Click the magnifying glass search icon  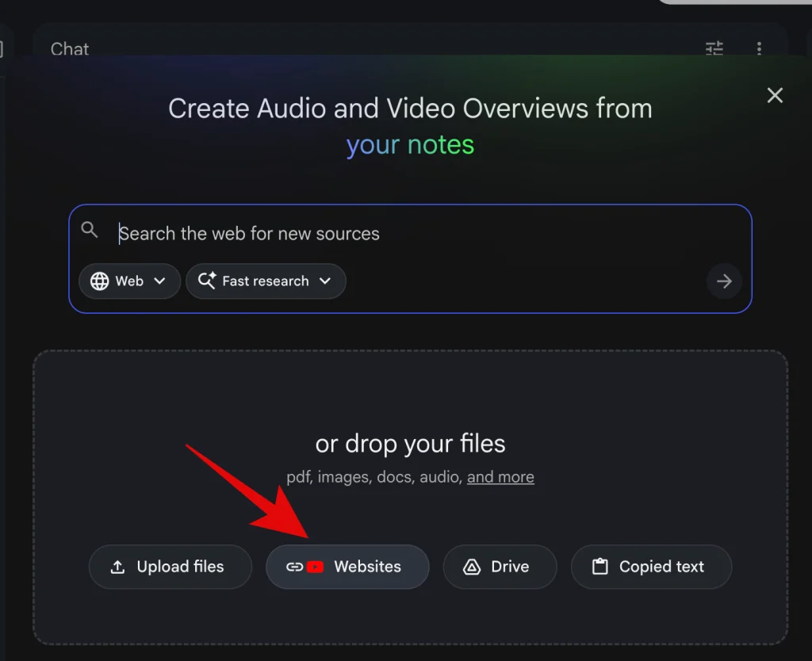(90, 231)
